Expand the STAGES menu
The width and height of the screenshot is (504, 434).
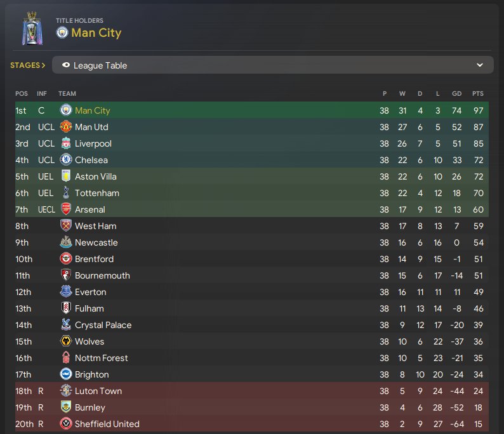[x=28, y=65]
